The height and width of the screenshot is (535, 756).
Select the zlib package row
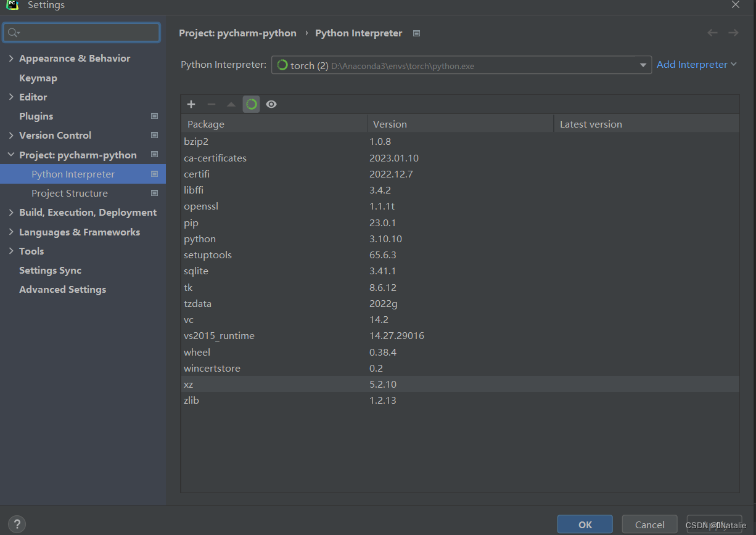click(x=460, y=400)
